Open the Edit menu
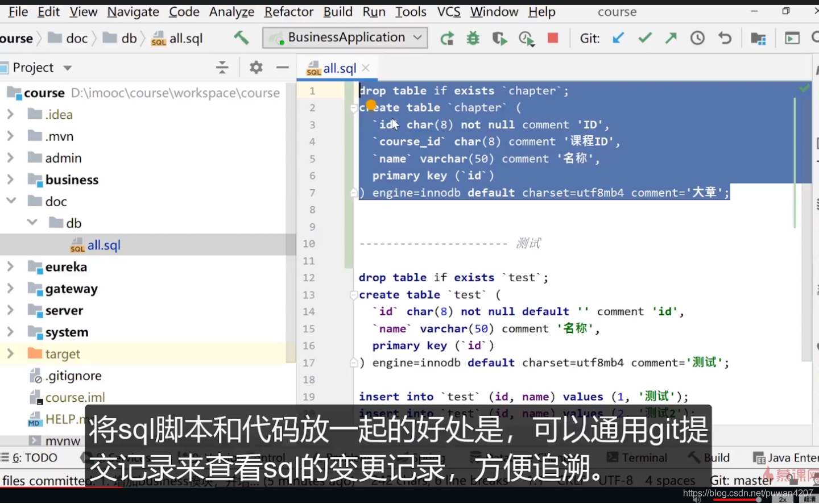Screen dimensions: 819x504 [x=48, y=12]
